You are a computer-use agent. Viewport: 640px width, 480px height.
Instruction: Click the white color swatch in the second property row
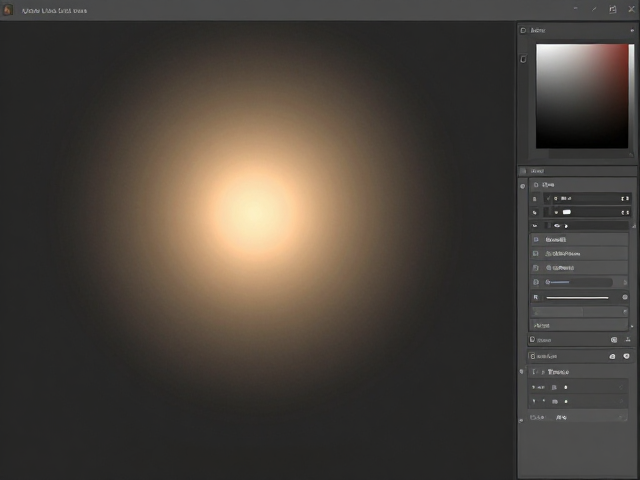click(x=567, y=212)
